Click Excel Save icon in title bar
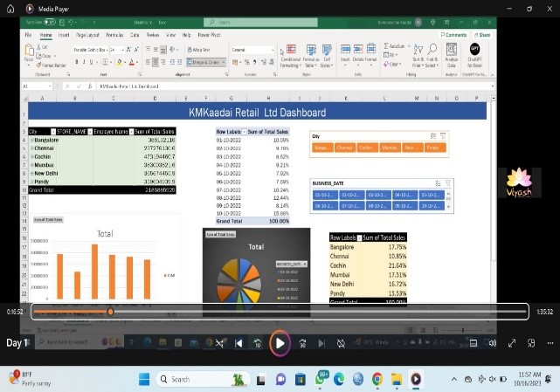Screen dimensions: 560x392 click(62, 22)
